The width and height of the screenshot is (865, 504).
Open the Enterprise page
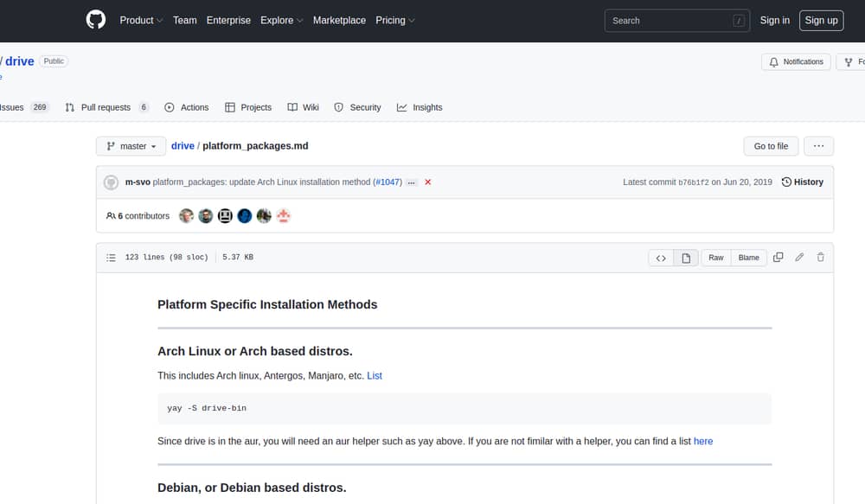tap(228, 21)
